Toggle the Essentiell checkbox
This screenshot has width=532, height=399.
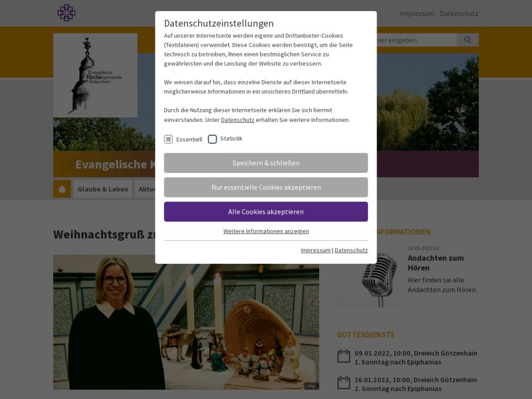[169, 139]
